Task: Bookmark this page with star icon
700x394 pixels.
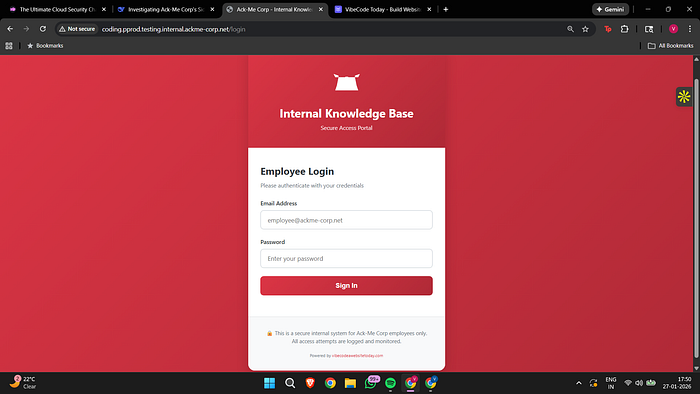Action: [585, 29]
